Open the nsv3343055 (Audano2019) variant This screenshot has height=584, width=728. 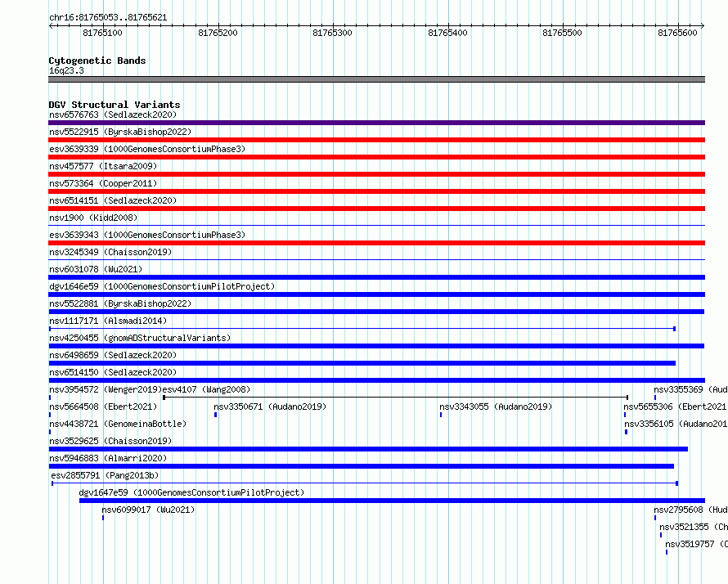click(x=496, y=407)
